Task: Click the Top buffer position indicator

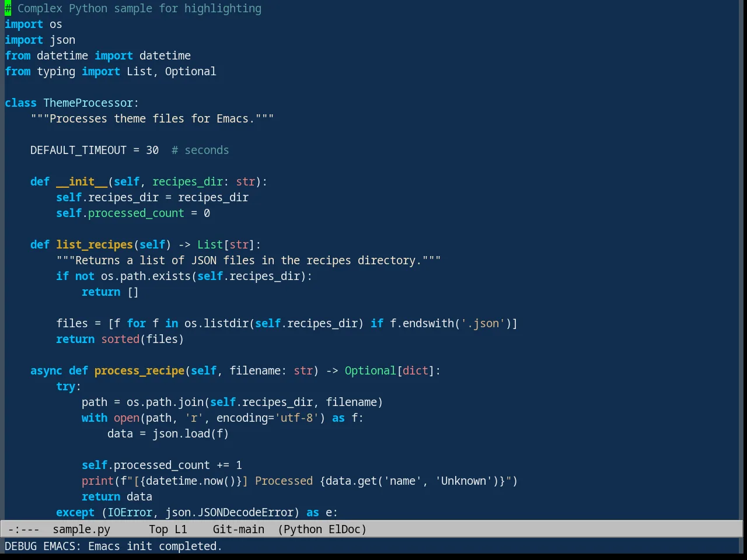Action: tap(158, 529)
